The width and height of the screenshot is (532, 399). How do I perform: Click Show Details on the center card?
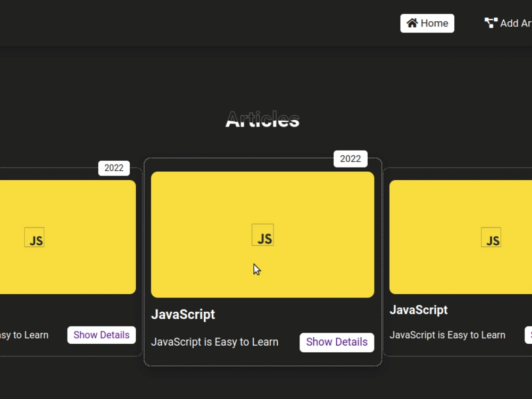tap(337, 342)
